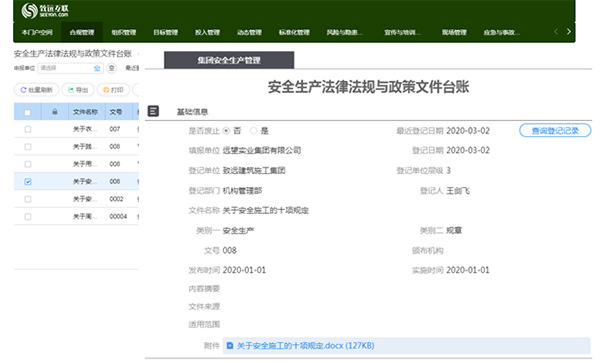This screenshot has width=600, height=363.
Task: Open organization picker icon in 申报单位 field
Action: (x=97, y=68)
